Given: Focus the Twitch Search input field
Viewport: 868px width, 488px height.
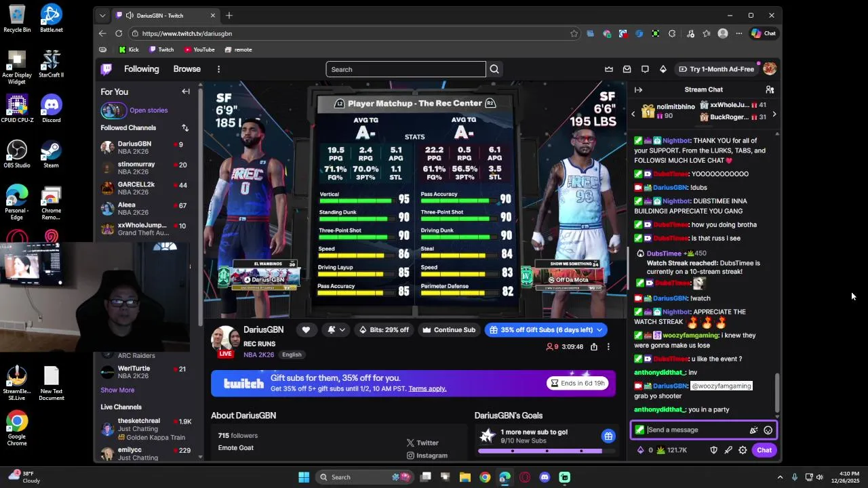Looking at the screenshot, I should (x=406, y=69).
